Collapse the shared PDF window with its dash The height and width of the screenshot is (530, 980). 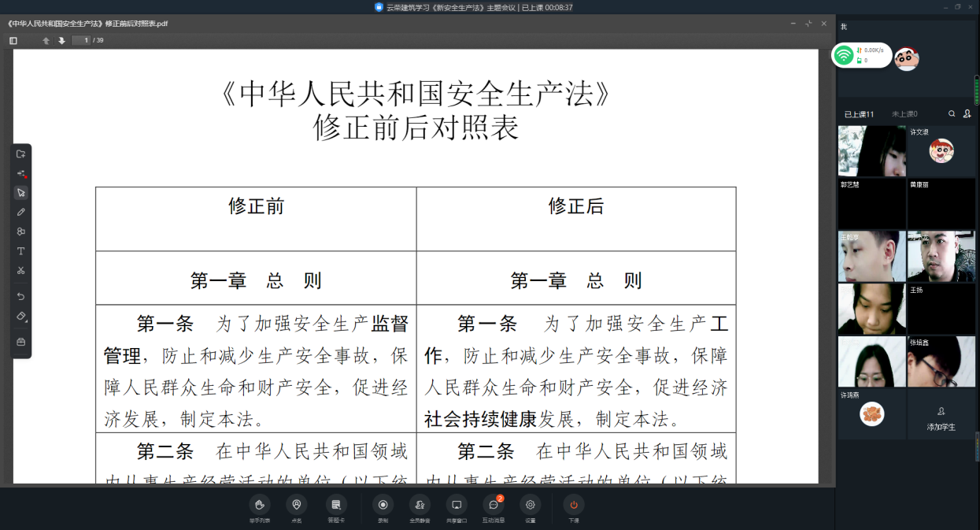tap(793, 24)
